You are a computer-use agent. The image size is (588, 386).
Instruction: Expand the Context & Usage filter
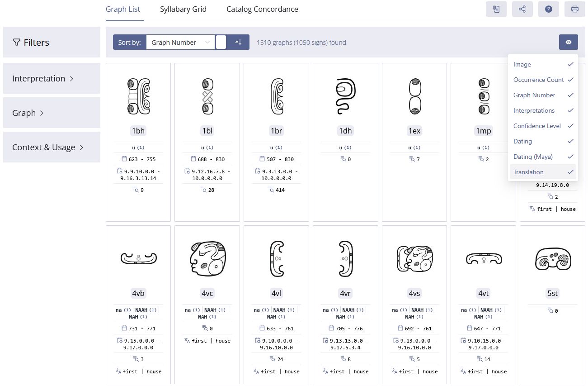(x=52, y=147)
